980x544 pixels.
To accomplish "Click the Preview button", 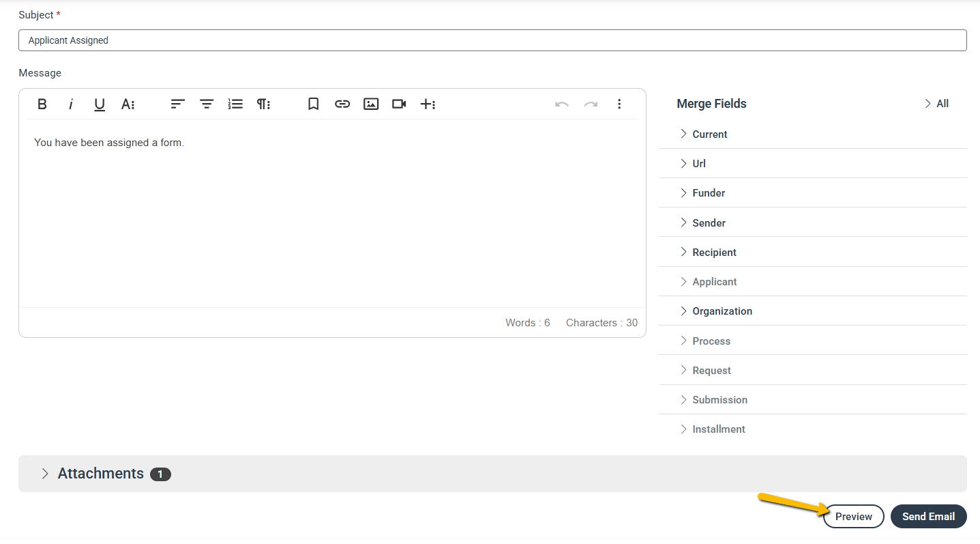I will tap(854, 517).
